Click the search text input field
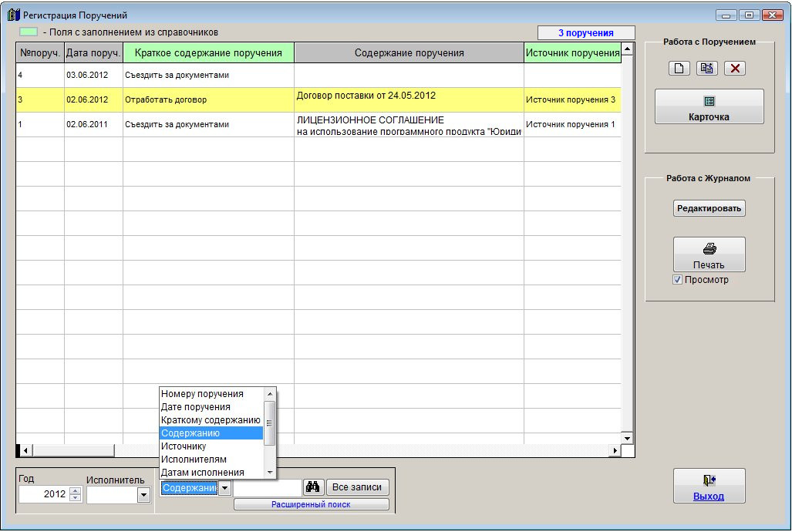The width and height of the screenshot is (792, 532). (268, 487)
